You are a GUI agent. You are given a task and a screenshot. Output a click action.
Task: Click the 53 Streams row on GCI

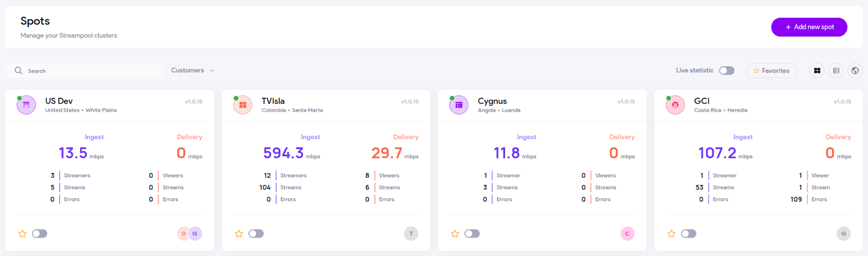click(x=714, y=188)
